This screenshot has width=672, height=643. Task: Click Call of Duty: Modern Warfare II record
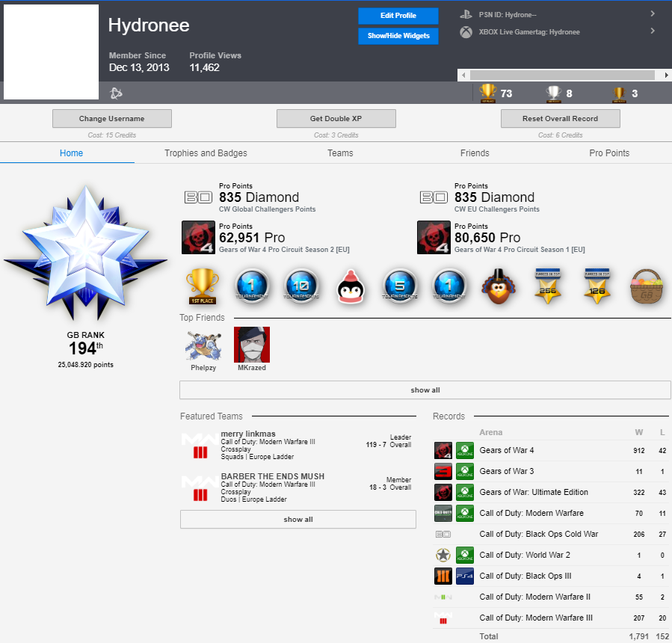pos(551,597)
